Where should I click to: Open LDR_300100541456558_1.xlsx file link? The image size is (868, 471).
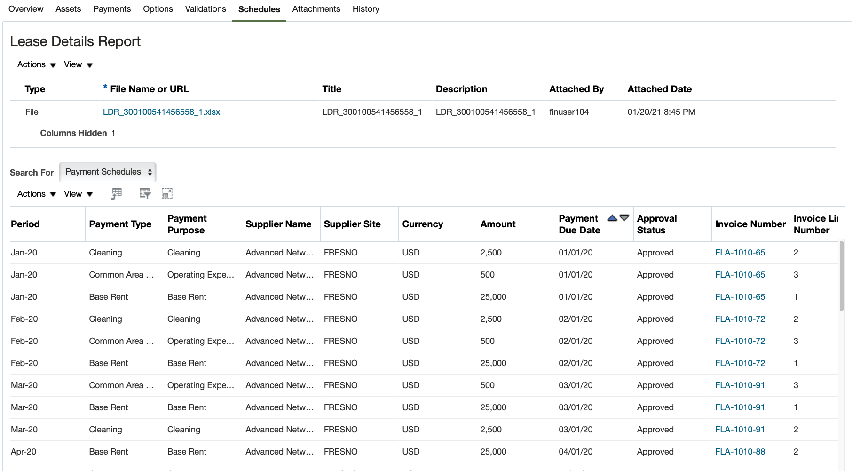161,112
